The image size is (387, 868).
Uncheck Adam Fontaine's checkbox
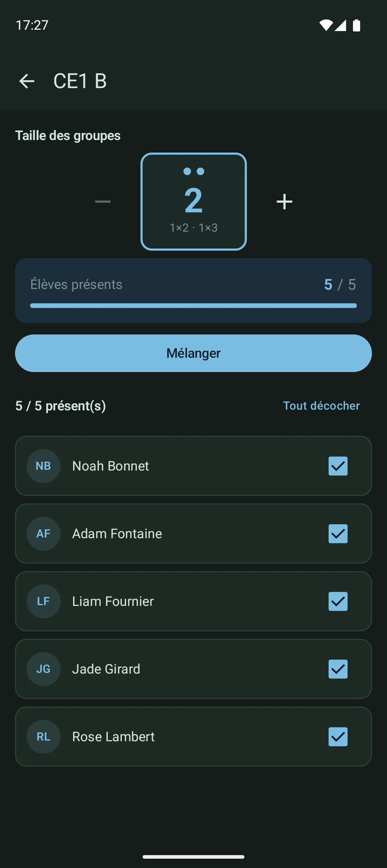coord(338,534)
